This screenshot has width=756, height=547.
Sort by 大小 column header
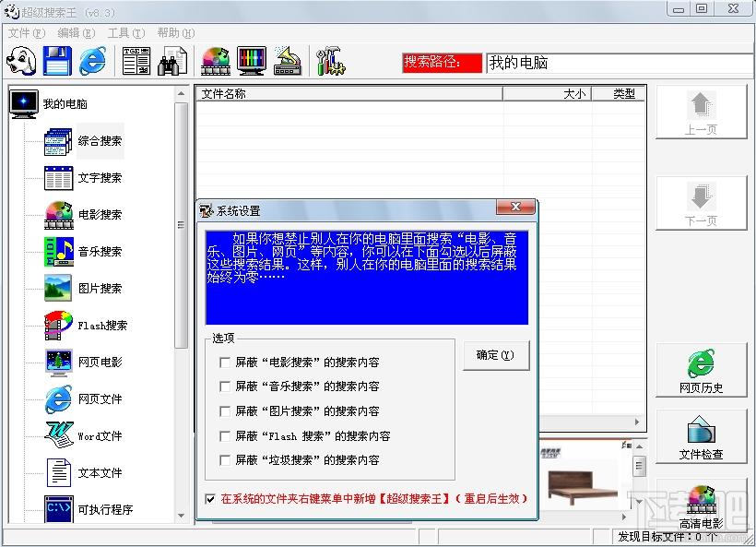548,93
